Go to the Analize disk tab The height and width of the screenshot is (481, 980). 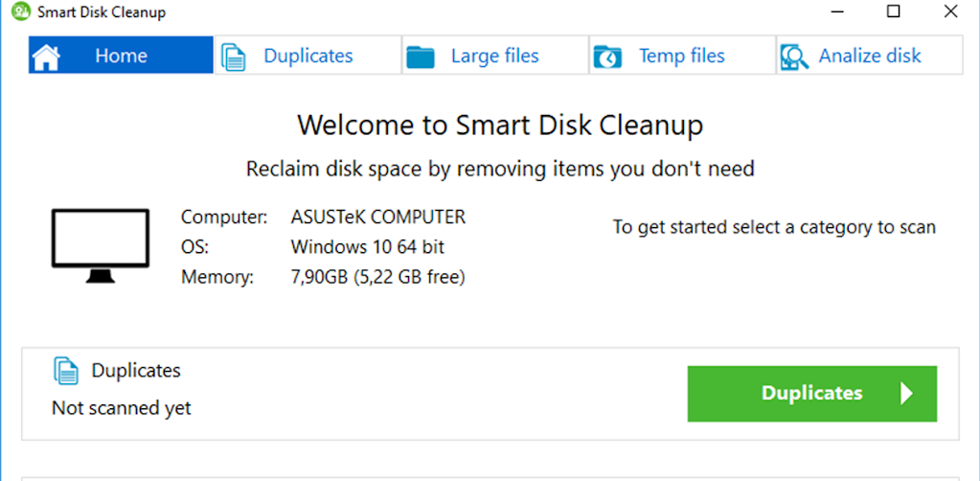[869, 56]
